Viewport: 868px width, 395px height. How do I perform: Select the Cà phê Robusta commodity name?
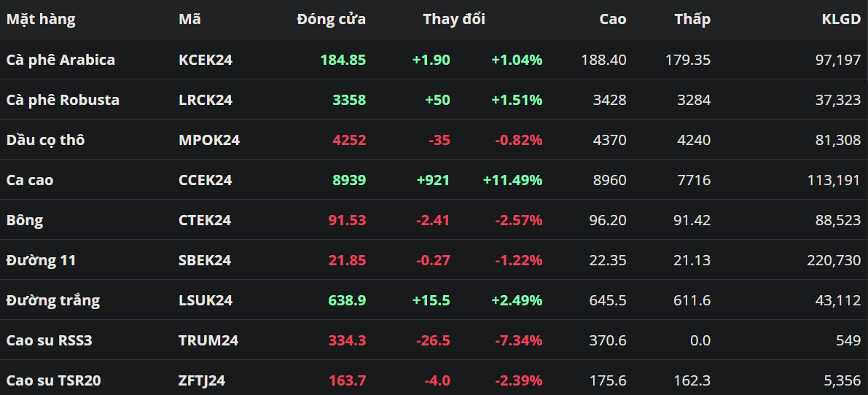tap(63, 100)
